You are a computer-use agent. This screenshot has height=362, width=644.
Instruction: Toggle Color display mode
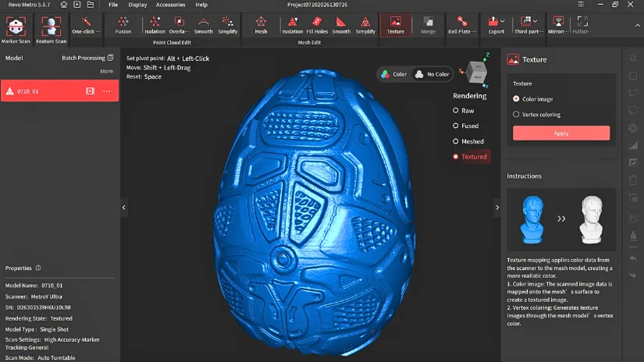393,74
